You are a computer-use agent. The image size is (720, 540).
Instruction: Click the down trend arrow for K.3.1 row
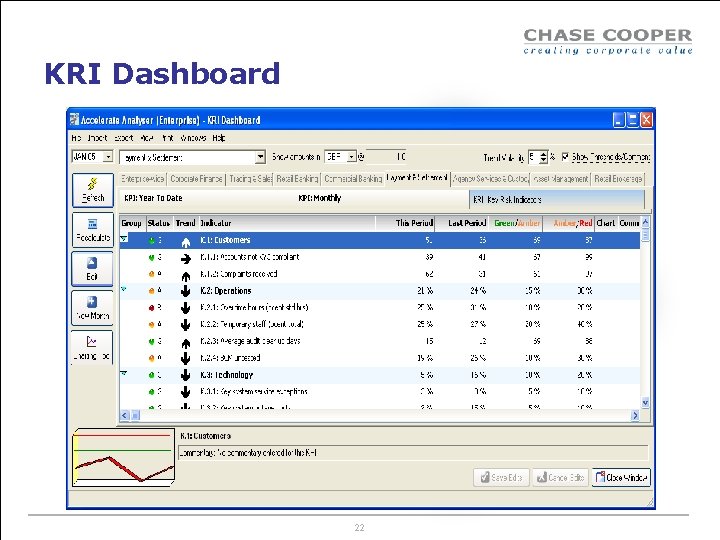tap(186, 392)
